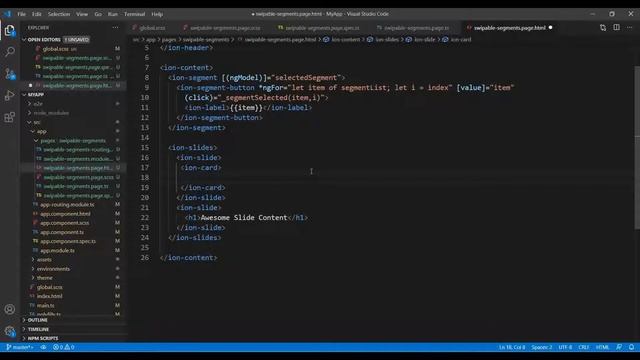This screenshot has width=640, height=360.
Task: Click the Split Editor icon
Action: click(616, 27)
